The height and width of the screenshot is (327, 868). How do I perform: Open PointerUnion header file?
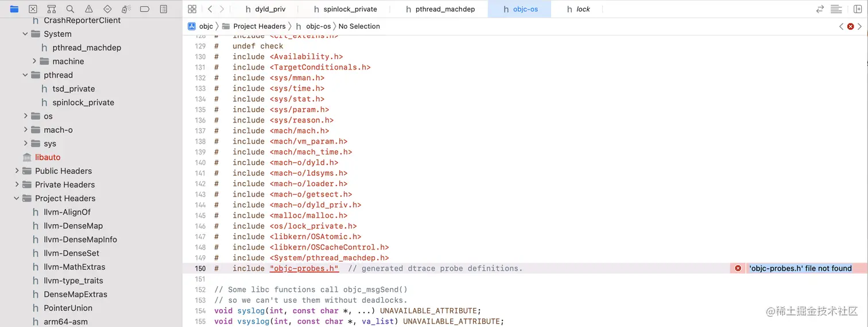[x=68, y=308]
